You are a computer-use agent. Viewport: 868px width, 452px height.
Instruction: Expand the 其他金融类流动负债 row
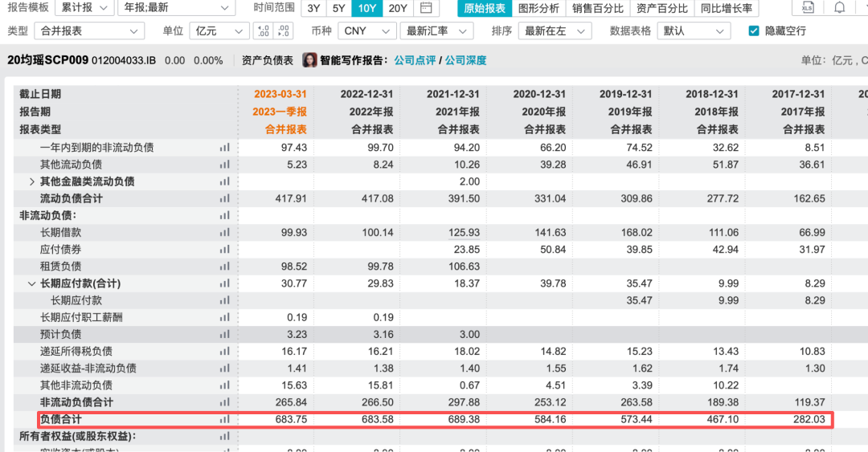(x=32, y=181)
